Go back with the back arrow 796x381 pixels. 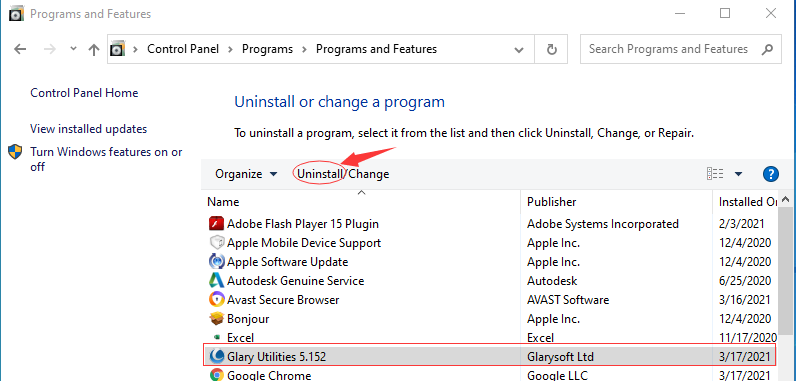coord(20,49)
